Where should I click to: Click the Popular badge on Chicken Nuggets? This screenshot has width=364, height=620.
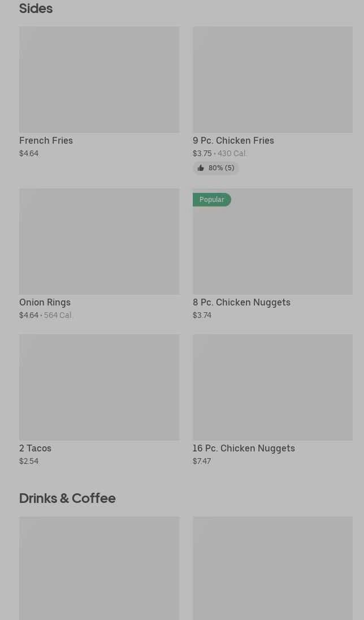(x=212, y=200)
